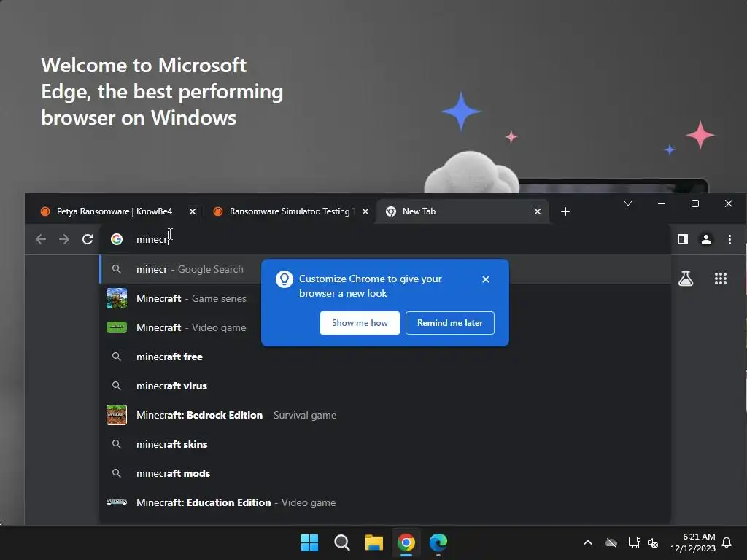Screen dimensions: 747x560
Task: Select the New Tab tab
Action: click(462, 211)
